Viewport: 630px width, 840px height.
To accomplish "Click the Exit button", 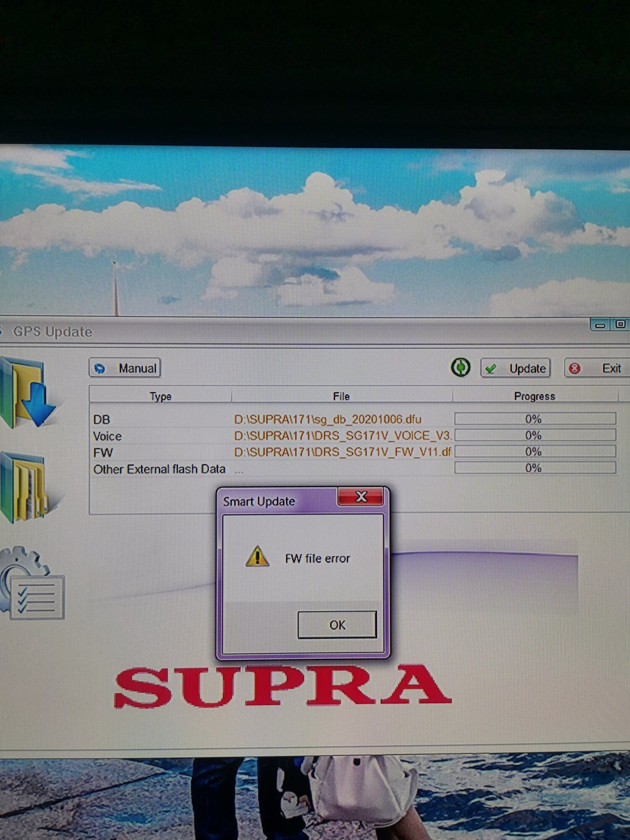I will pyautogui.click(x=596, y=369).
